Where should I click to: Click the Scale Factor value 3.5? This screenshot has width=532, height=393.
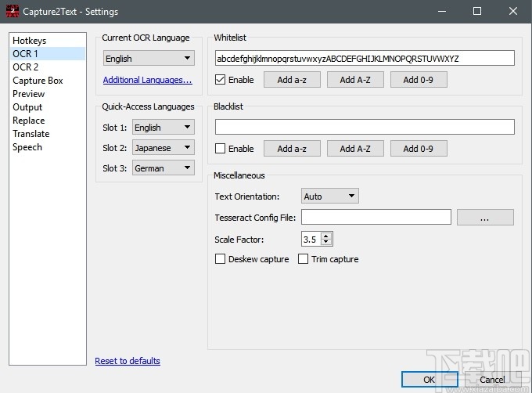point(310,239)
